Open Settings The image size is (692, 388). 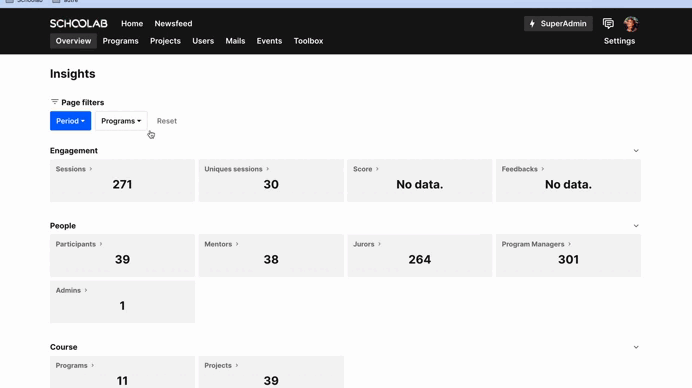(x=619, y=41)
